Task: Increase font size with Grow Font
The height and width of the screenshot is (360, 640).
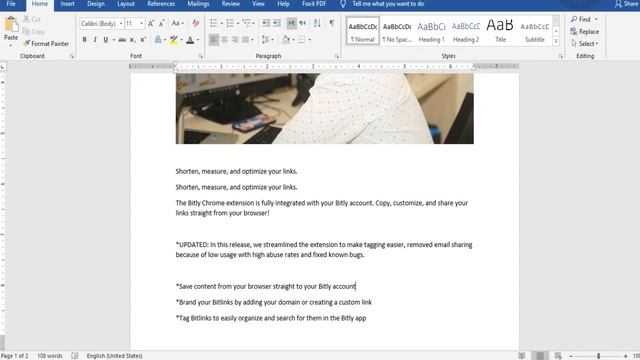Action: pos(151,23)
